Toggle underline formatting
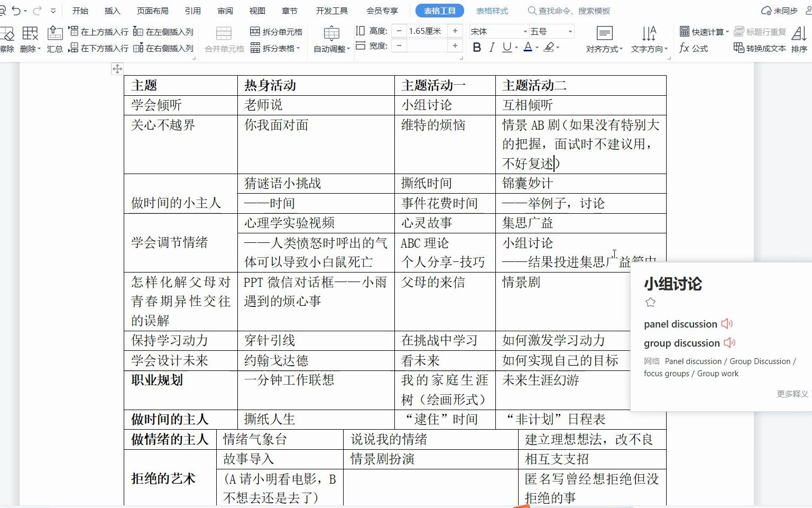812x508 pixels. pyautogui.click(x=506, y=48)
